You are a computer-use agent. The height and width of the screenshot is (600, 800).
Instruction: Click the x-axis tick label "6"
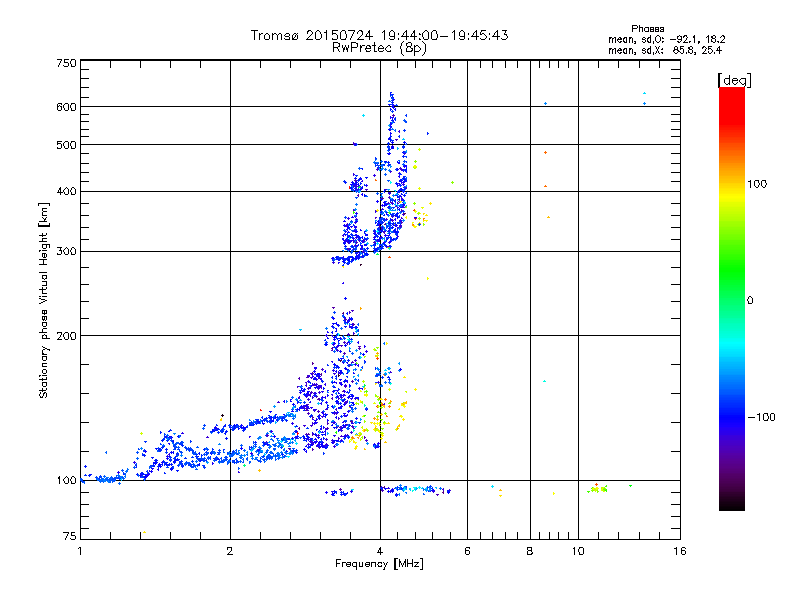467,551
